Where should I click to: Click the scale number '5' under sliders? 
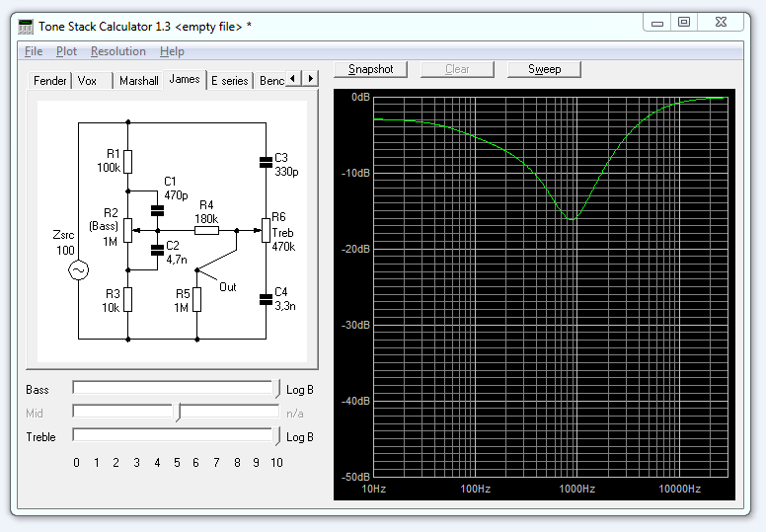tap(177, 463)
